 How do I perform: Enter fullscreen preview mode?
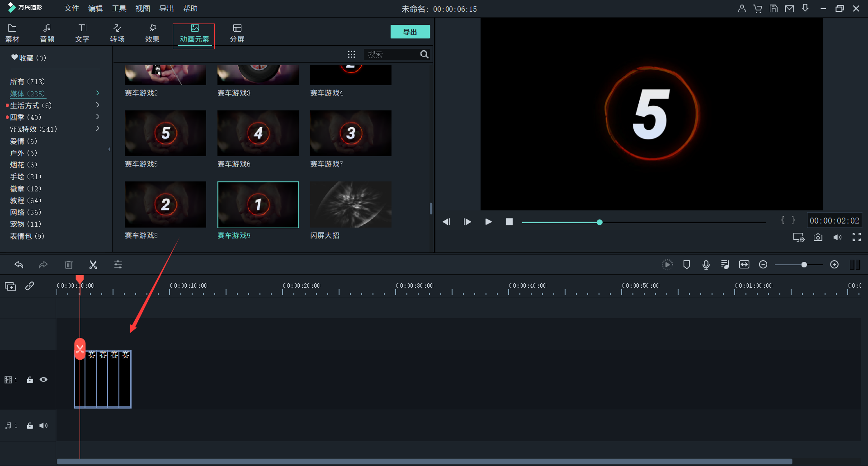(856, 238)
